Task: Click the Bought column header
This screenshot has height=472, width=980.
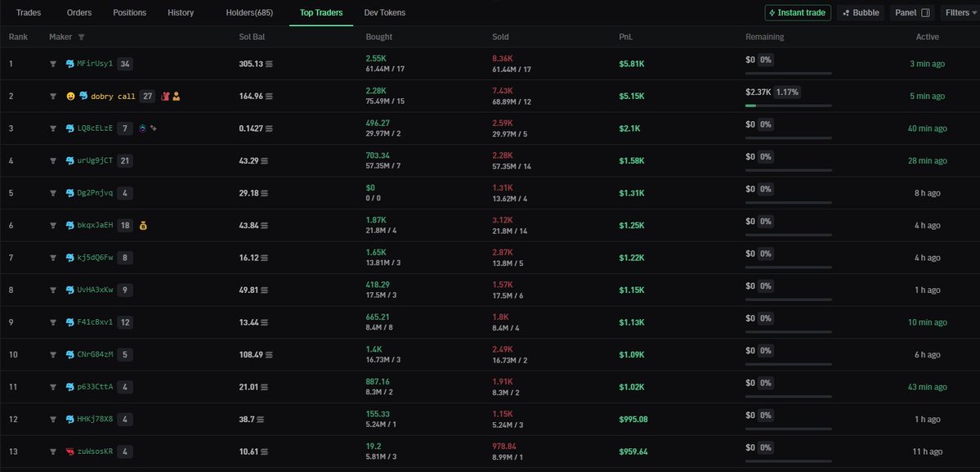Action: [x=378, y=37]
